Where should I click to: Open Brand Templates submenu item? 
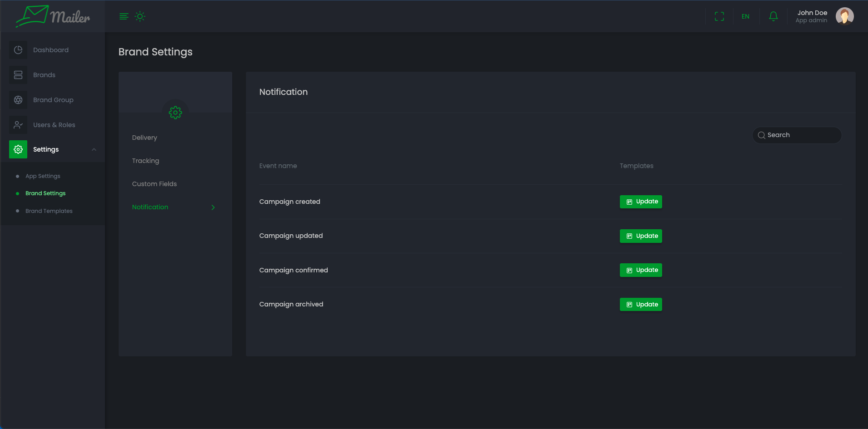click(49, 211)
